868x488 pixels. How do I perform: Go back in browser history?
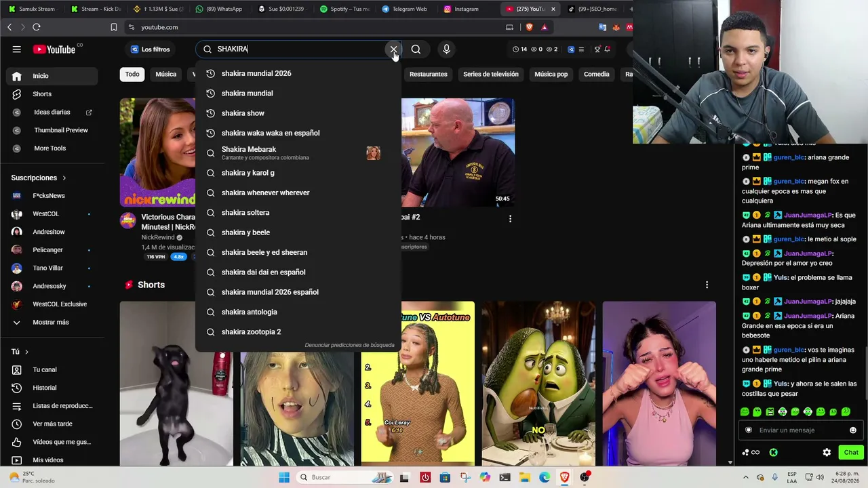(x=9, y=27)
